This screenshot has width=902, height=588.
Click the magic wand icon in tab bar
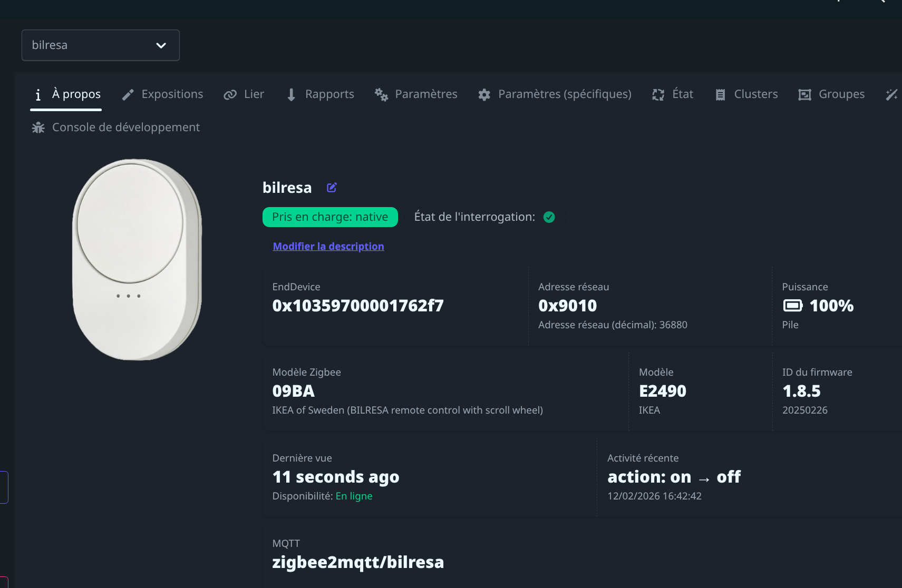click(x=891, y=94)
